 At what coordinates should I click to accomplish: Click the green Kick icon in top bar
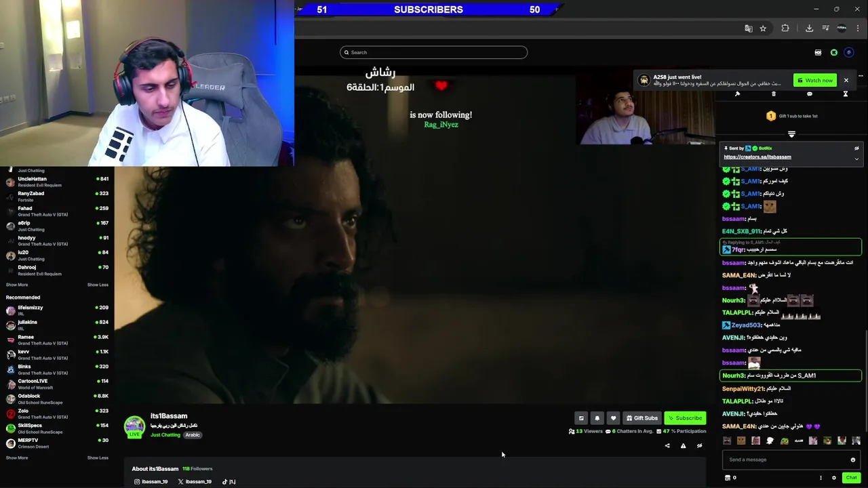[834, 52]
